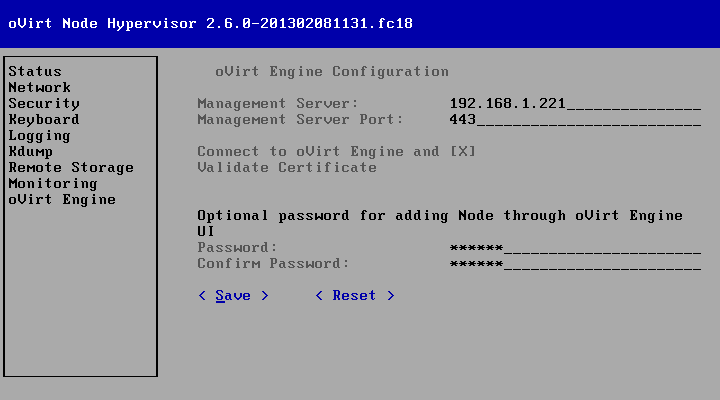Click the oVirt Node Hypervisor title text
Viewport: 720px width, 400px height.
(210, 23)
